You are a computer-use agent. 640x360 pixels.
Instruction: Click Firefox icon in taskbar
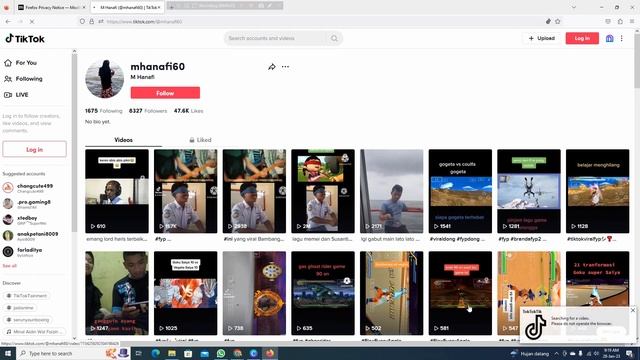pos(270,353)
